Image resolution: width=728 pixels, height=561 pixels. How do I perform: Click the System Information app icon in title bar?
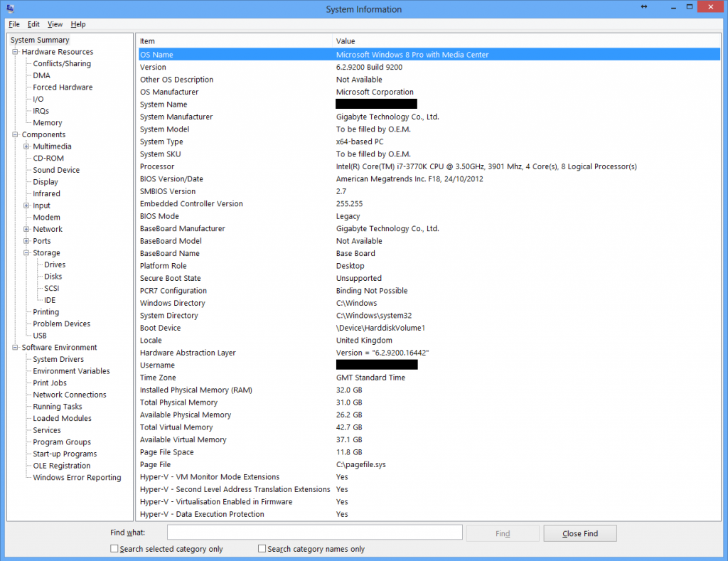(10, 9)
